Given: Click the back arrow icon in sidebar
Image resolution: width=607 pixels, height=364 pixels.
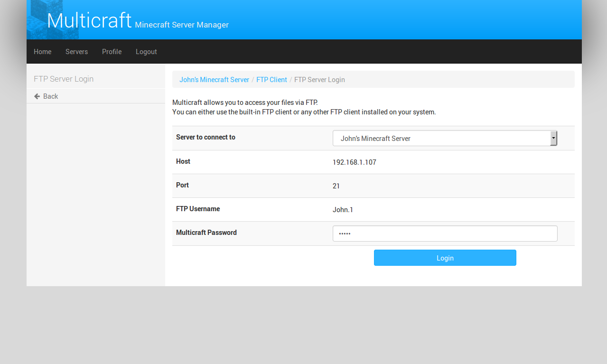Looking at the screenshot, I should (x=37, y=96).
